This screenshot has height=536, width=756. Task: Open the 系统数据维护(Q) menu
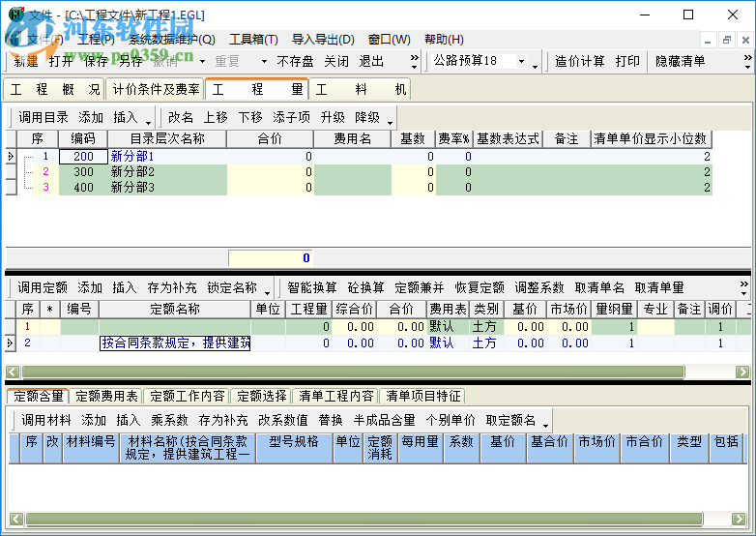coord(172,40)
